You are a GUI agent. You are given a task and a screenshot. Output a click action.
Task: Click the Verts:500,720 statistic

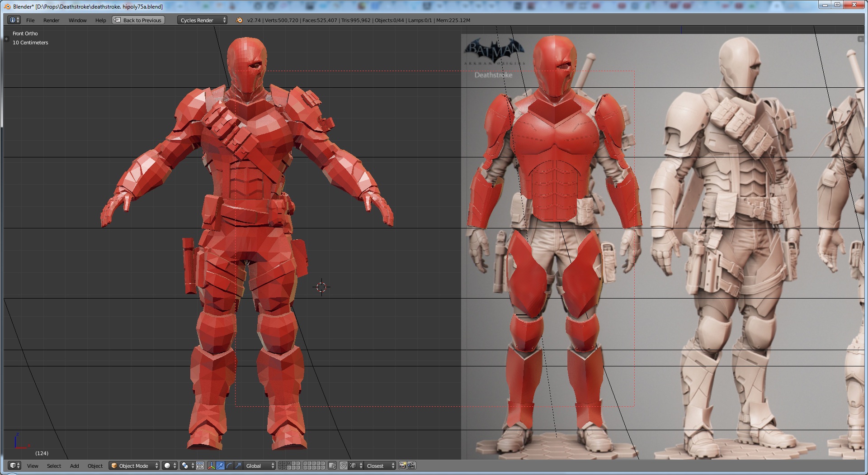tap(282, 20)
